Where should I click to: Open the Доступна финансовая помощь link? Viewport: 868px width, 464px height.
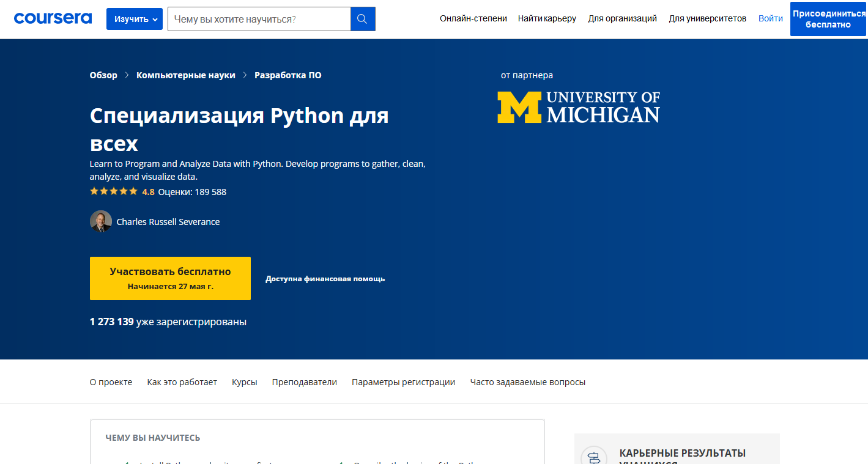click(325, 279)
